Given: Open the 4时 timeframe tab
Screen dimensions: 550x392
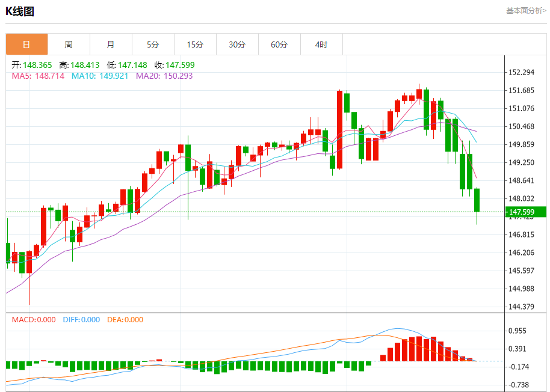Looking at the screenshot, I should pos(321,44).
